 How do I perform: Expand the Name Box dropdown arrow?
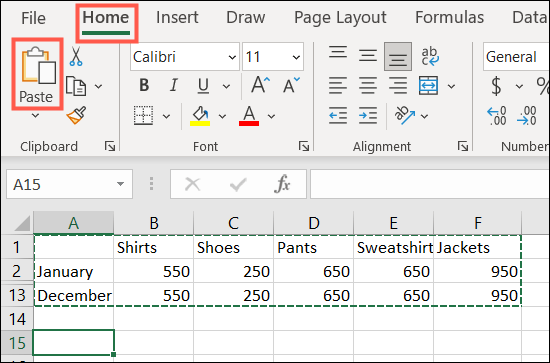click(120, 184)
